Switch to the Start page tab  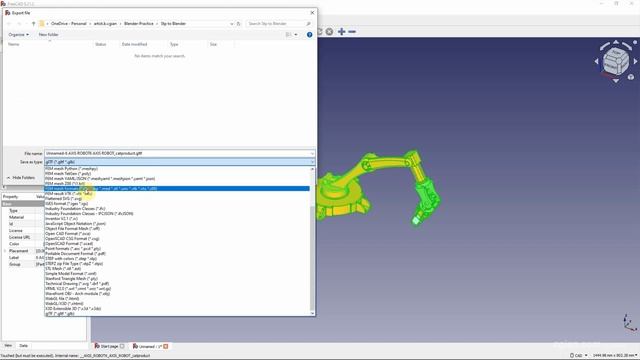[x=109, y=346]
